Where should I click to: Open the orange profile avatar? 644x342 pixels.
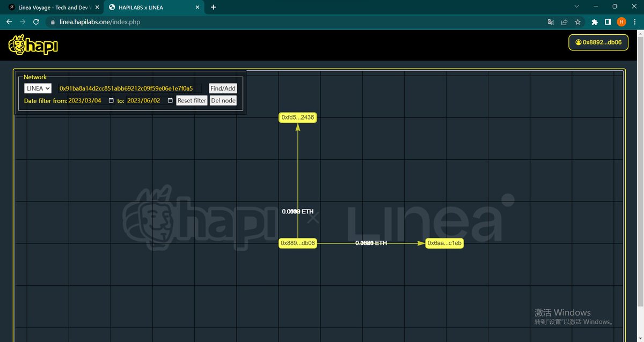621,22
